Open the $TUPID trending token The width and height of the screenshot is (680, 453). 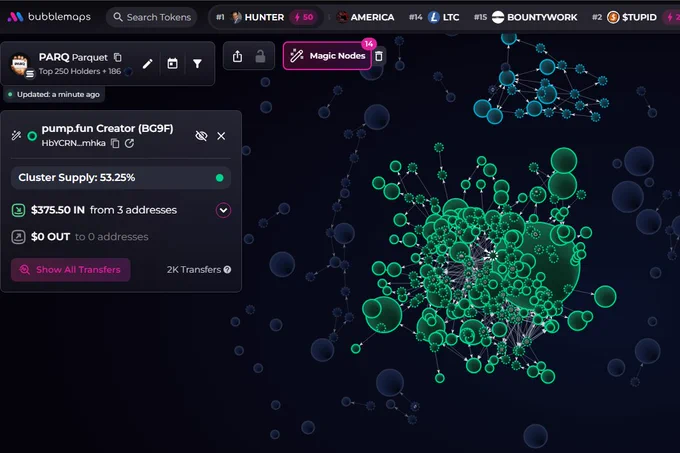(x=624, y=17)
